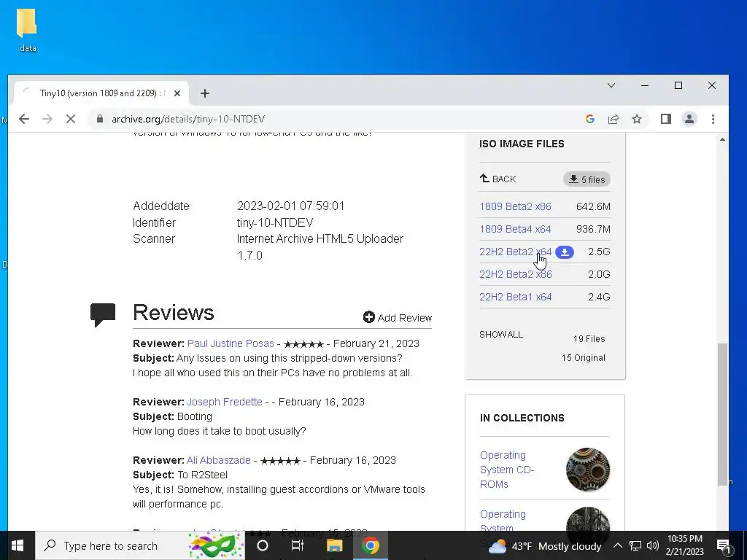This screenshot has height=560, width=747.
Task: Click the Addeddate value 2023-02-01 07:59:01
Action: pos(290,206)
